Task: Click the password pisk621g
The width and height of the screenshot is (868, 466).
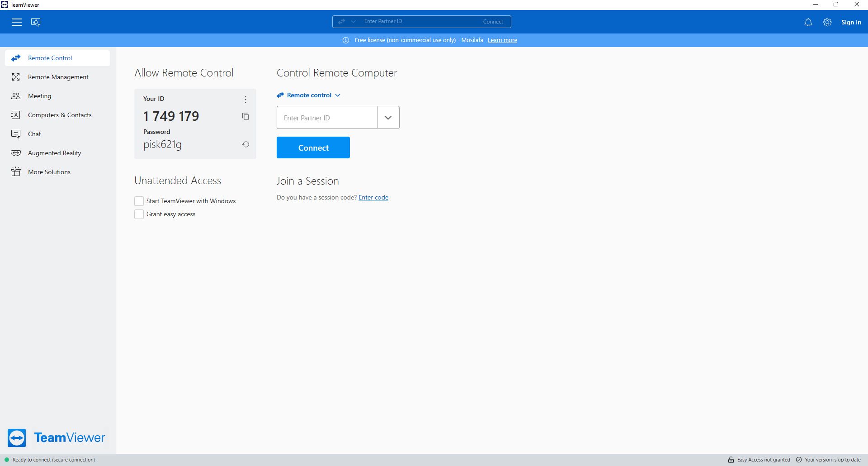Action: pos(162,144)
